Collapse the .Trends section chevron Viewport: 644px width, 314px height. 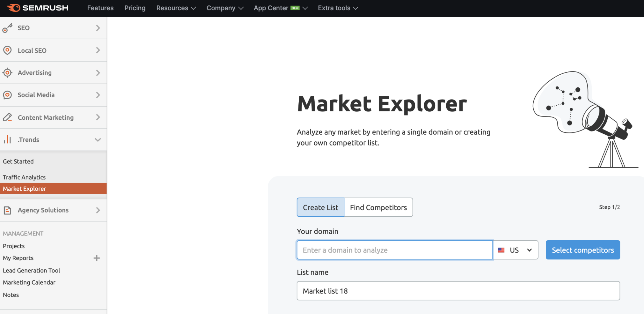tap(98, 140)
